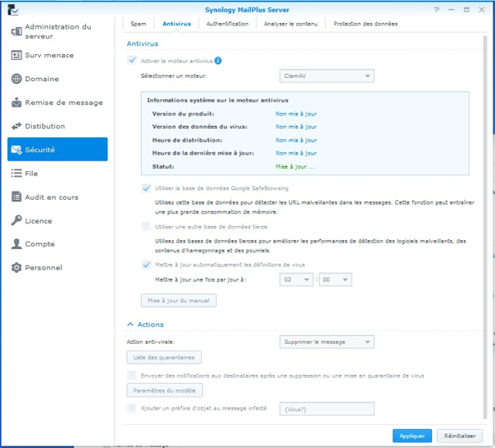Screen dimensions: 495x448
Task: Select the Domaine globe icon
Action: pos(16,79)
